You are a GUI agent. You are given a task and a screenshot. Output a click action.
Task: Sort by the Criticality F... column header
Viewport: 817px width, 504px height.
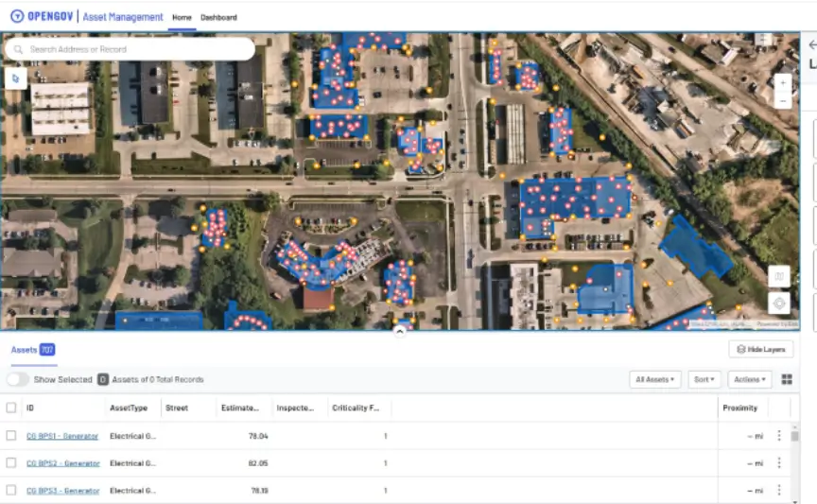pyautogui.click(x=356, y=408)
